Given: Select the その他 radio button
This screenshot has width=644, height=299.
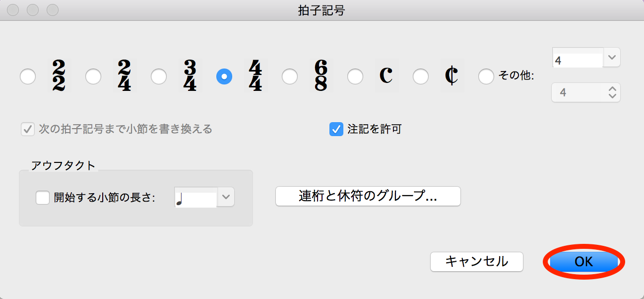Looking at the screenshot, I should coord(486,76).
